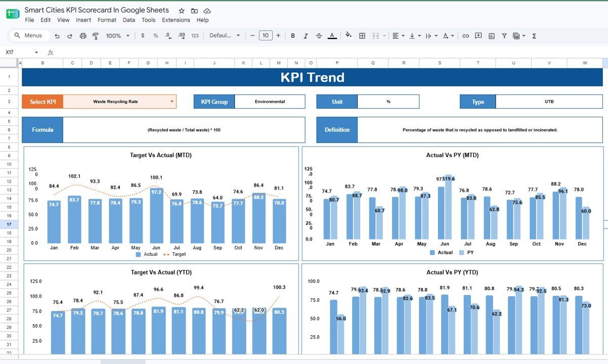
Task: Open the text wrapping dropdown
Action: [431, 36]
